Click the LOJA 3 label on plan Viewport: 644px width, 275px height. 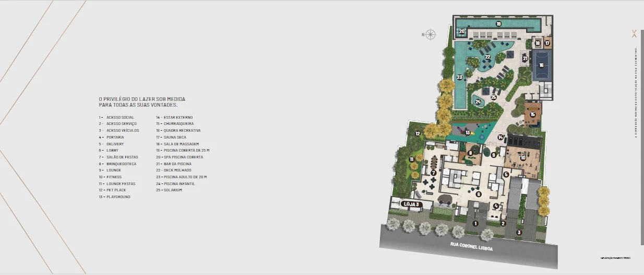pos(411,203)
